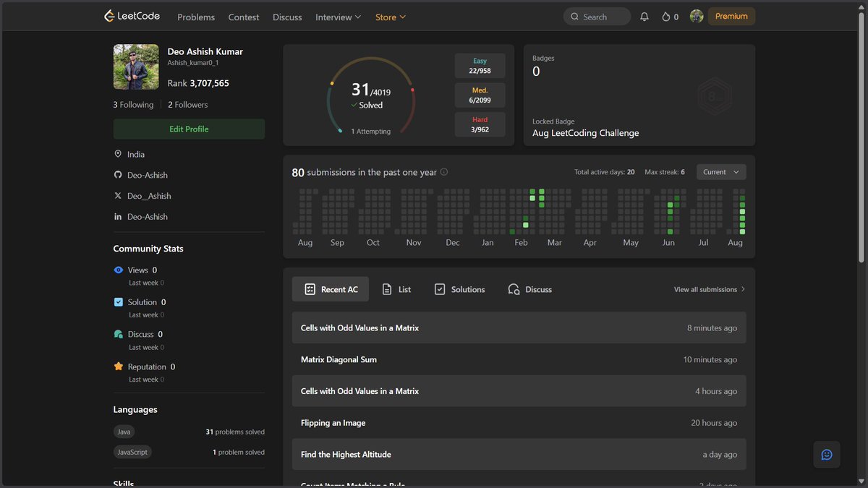The width and height of the screenshot is (868, 488).
Task: Expand the Interview menu
Action: tap(338, 17)
